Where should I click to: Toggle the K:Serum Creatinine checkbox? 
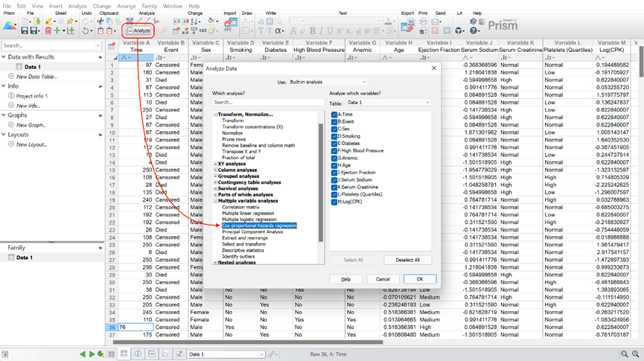point(334,188)
